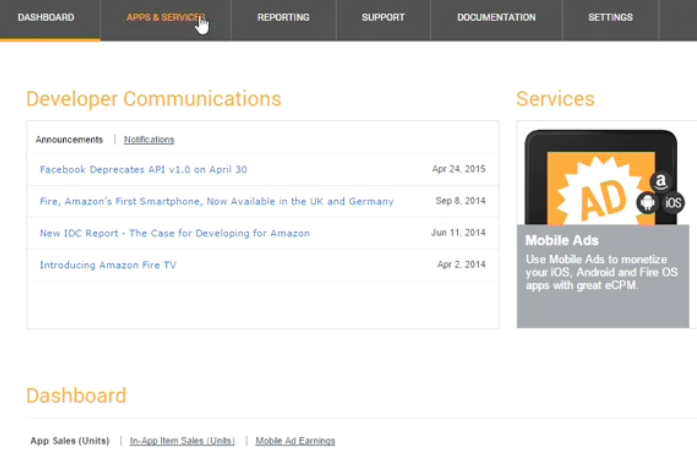Open the New IDC Report announcement
This screenshot has height=456, width=697.
click(174, 234)
